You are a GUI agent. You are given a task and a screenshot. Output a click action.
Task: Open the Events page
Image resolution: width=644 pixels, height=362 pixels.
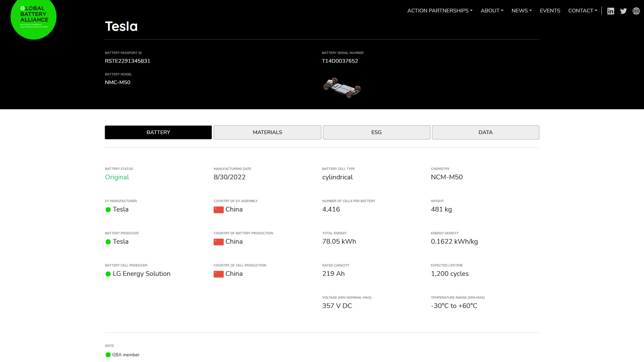(x=550, y=11)
